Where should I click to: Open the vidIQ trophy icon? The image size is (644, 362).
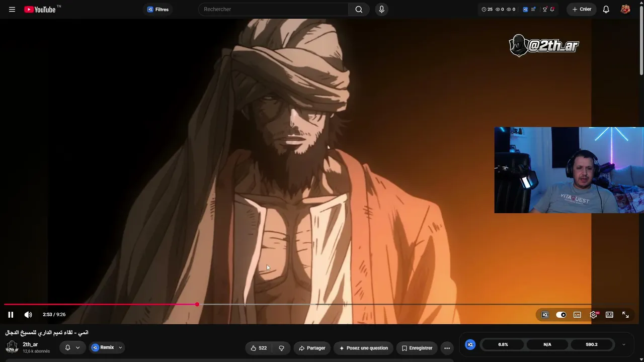[x=544, y=10]
